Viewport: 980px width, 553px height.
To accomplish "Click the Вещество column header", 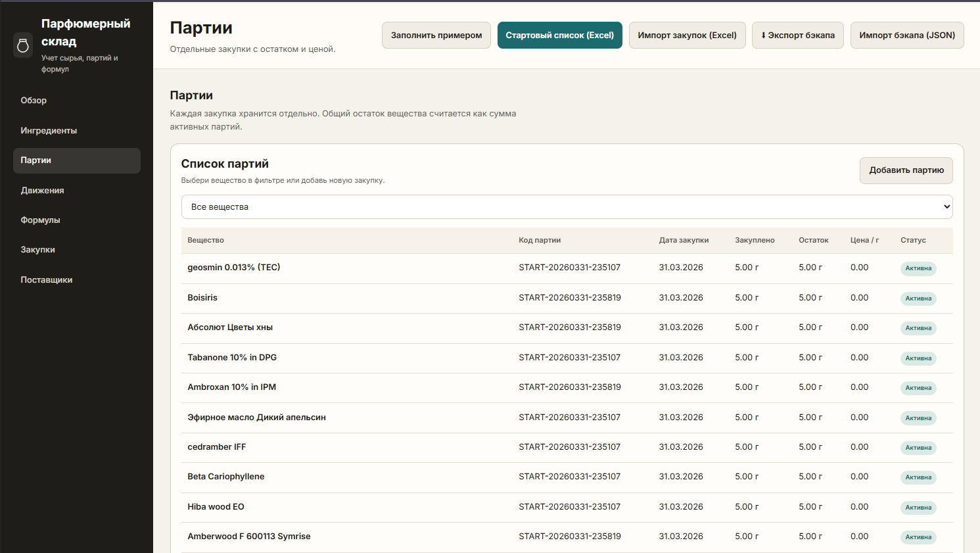I will [x=206, y=241].
